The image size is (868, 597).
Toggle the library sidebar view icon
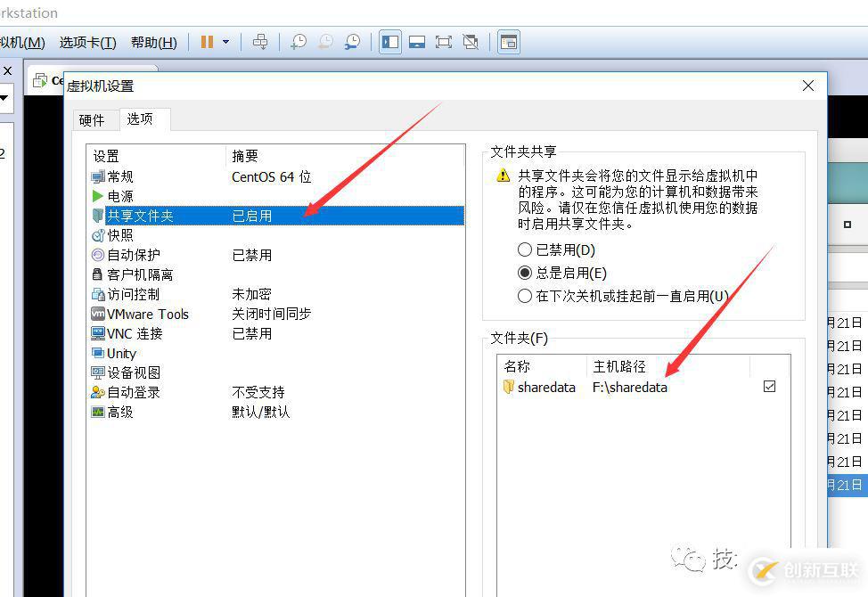point(390,42)
